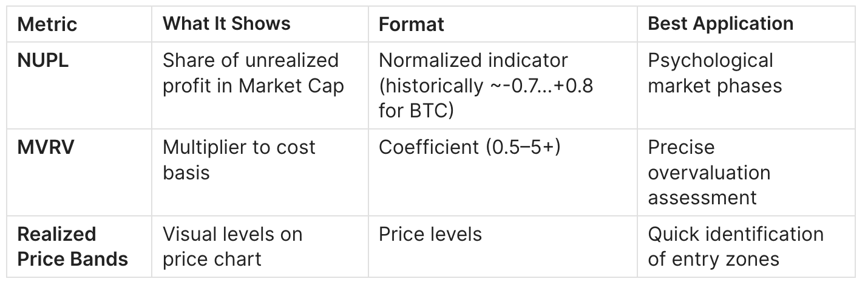The image size is (868, 287).
Task: Select the MVRV row label
Action: [x=46, y=147]
